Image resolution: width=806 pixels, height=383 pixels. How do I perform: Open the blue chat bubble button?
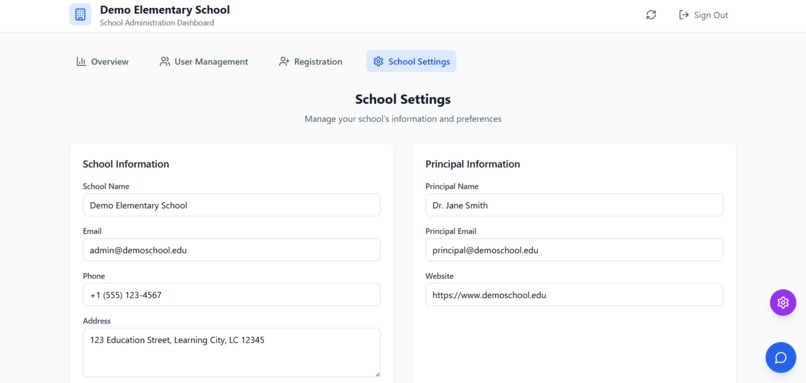tap(780, 357)
